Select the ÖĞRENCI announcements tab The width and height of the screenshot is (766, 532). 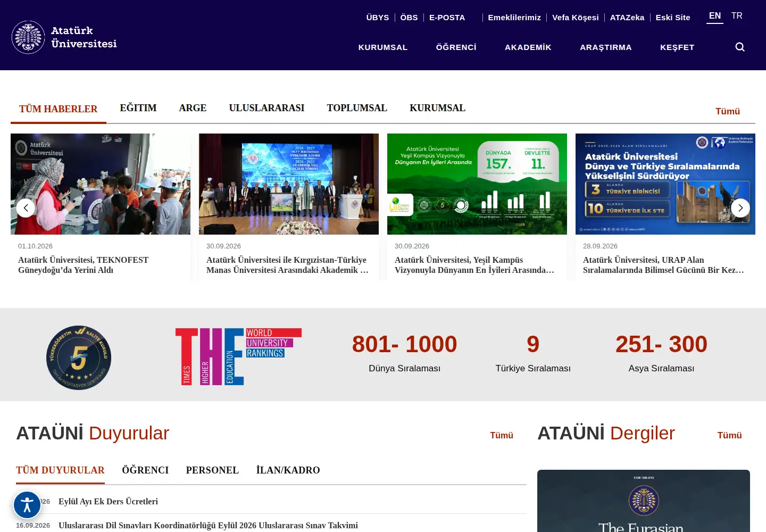pyautogui.click(x=145, y=470)
